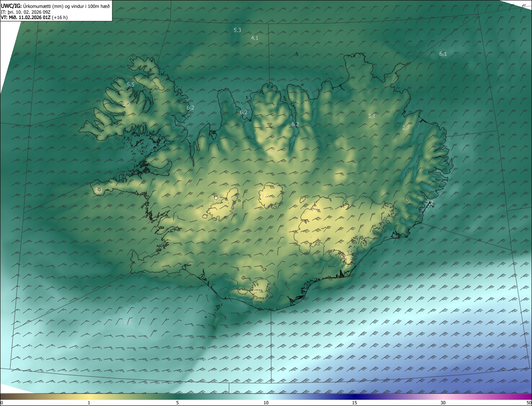Pick the light pink color at scale value 30
The image size is (532, 406).
click(x=443, y=396)
